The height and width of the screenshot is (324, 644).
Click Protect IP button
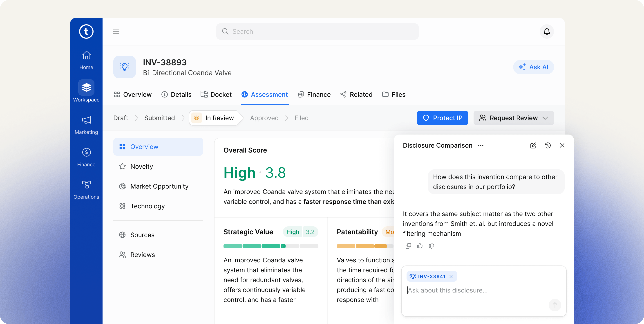click(x=442, y=118)
